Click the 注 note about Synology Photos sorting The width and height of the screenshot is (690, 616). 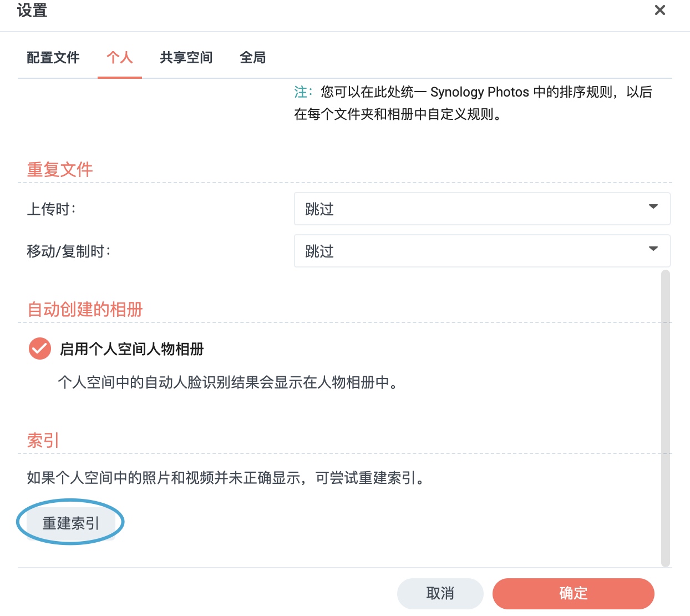(x=473, y=103)
